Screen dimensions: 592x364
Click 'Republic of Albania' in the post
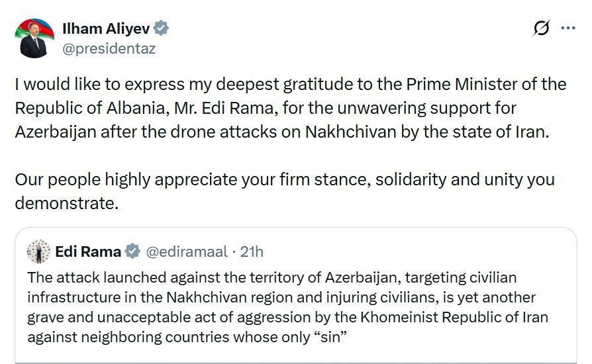point(77,108)
